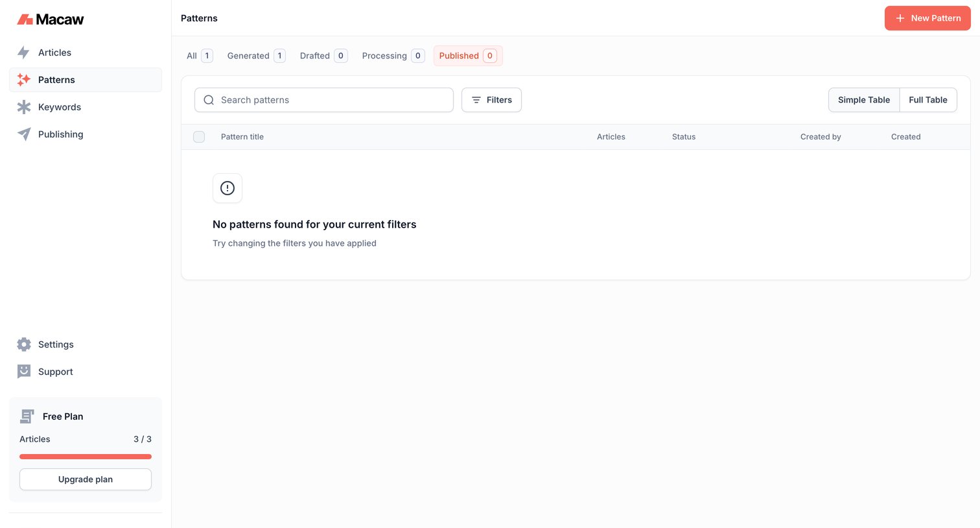Viewport: 980px width, 528px height.
Task: Open the Filters button
Action: [x=491, y=100]
